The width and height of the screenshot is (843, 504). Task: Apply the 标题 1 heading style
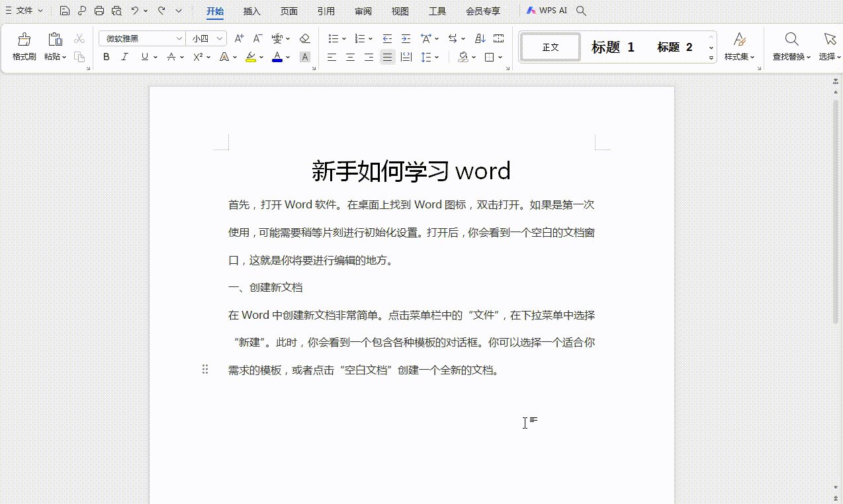tap(612, 47)
